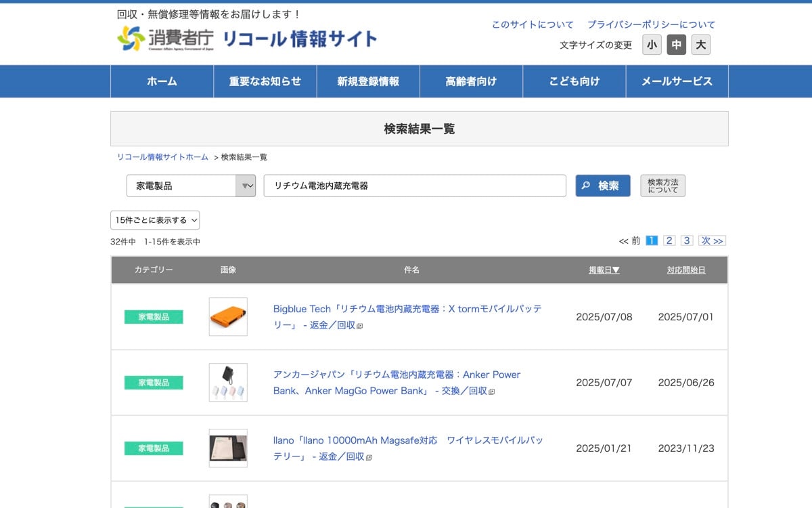This screenshot has height=508, width=812.
Task: Open the 15件ごとに表示する items-per-page dropdown
Action: point(154,220)
